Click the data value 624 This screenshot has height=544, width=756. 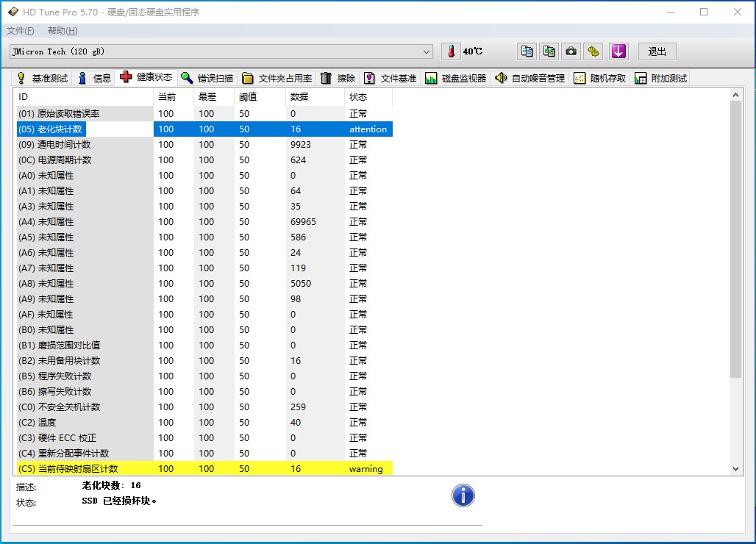pos(298,160)
